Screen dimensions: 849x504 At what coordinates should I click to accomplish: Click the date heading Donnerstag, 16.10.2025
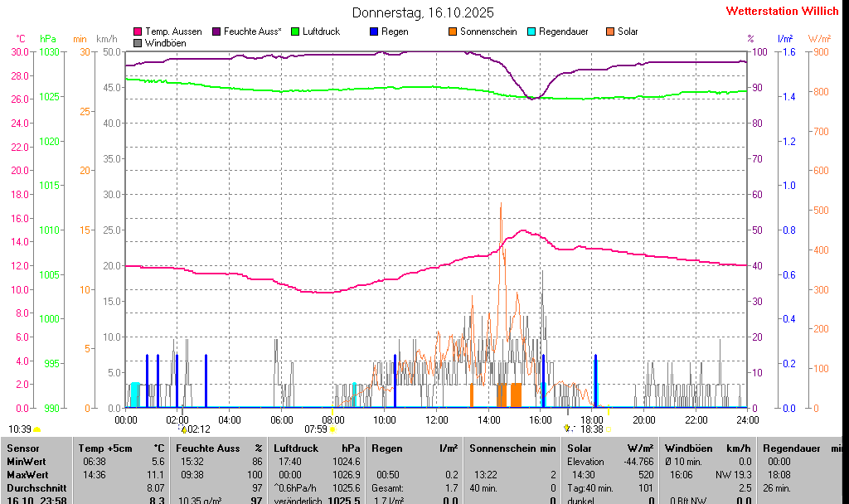423,12
